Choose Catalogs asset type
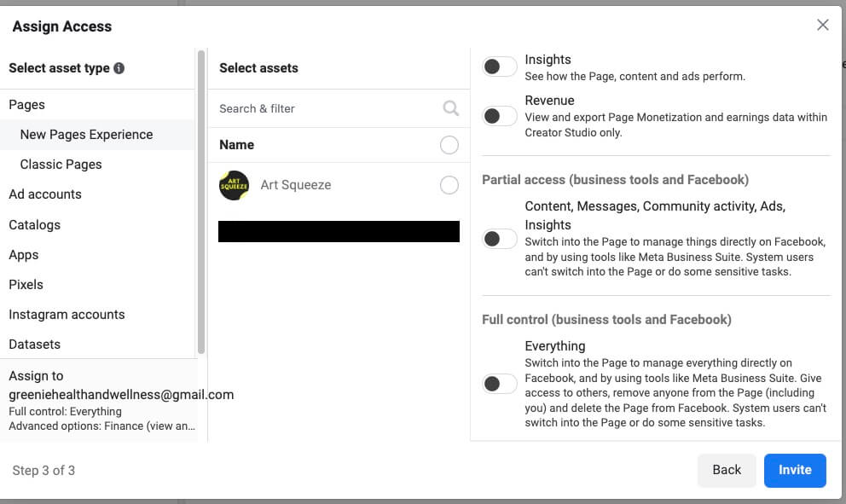This screenshot has height=504, width=846. pos(97,224)
